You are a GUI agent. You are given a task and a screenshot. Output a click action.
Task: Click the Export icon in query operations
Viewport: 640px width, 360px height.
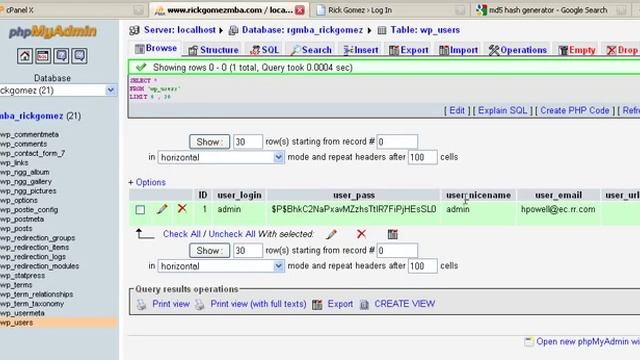coord(317,304)
